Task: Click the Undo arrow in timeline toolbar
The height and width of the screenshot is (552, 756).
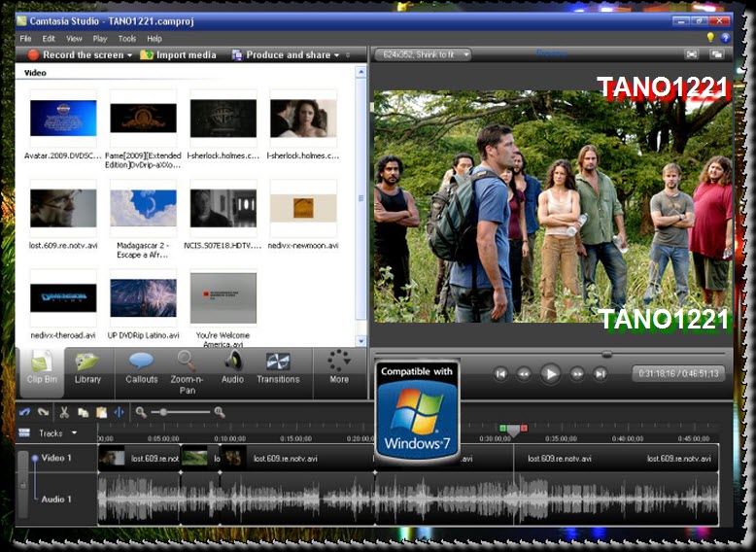Action: click(x=25, y=412)
